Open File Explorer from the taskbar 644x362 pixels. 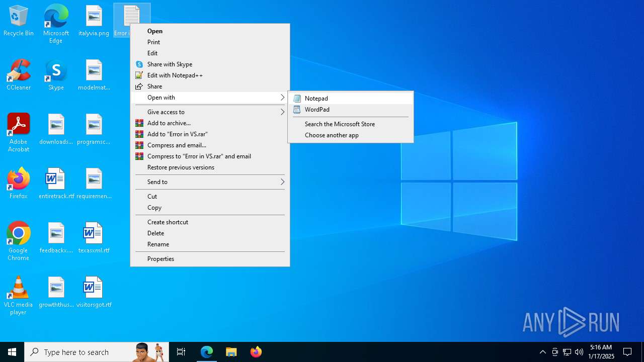coord(231,352)
